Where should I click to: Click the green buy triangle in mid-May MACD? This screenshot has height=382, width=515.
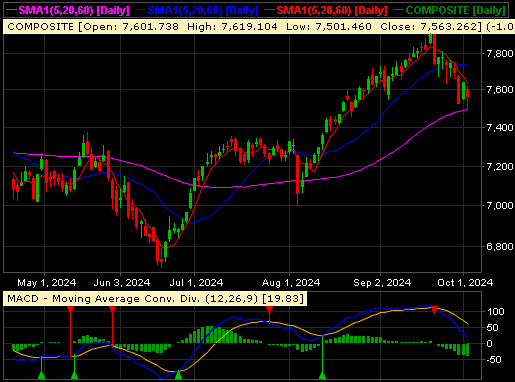click(74, 375)
